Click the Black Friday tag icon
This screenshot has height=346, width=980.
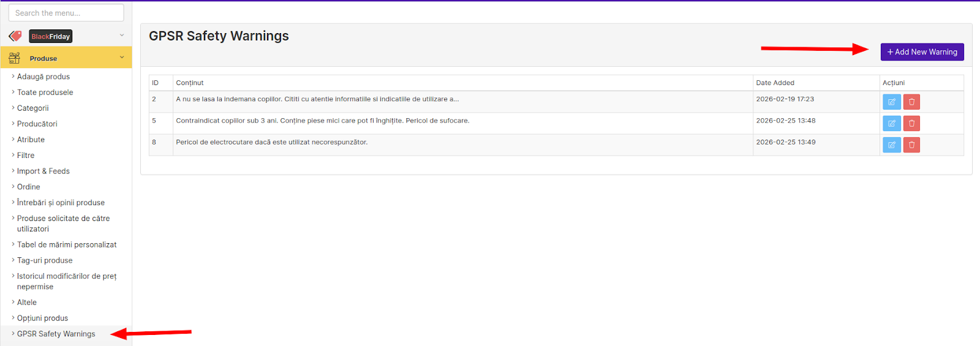[15, 36]
